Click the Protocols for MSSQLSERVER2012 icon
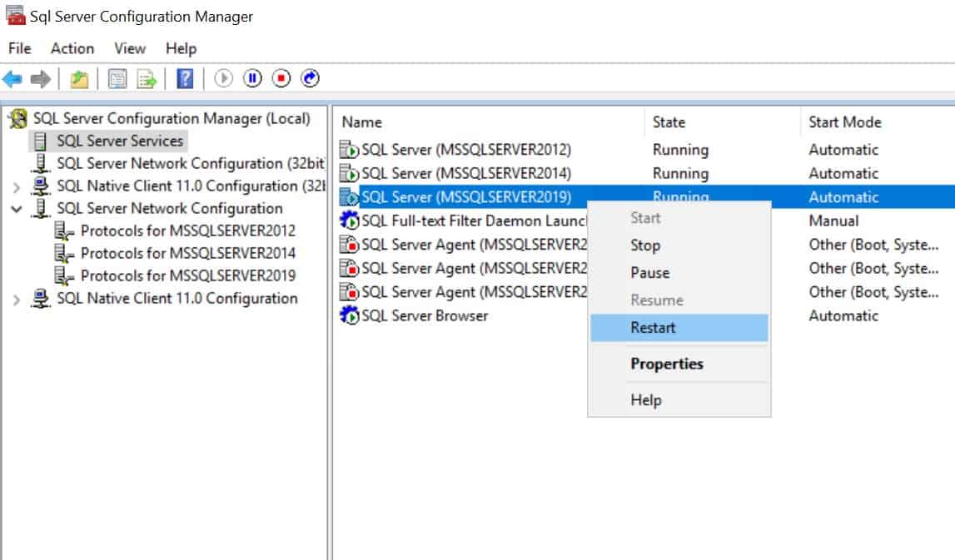The height and width of the screenshot is (560, 955). coord(63,230)
